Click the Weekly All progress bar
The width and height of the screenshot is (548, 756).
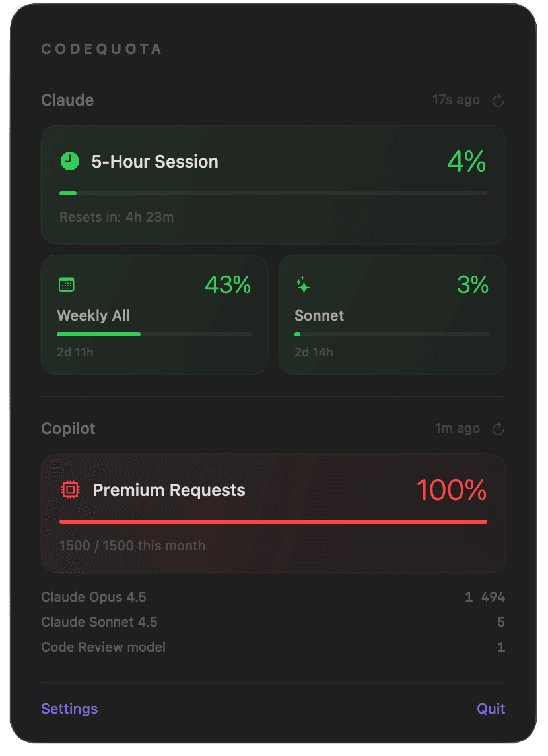[154, 334]
